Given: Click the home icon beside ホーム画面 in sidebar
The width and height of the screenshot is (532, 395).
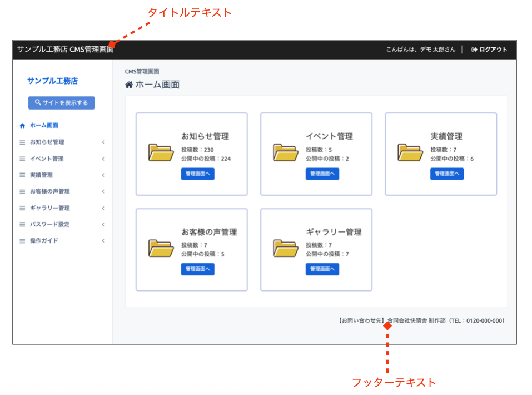Looking at the screenshot, I should [x=22, y=126].
